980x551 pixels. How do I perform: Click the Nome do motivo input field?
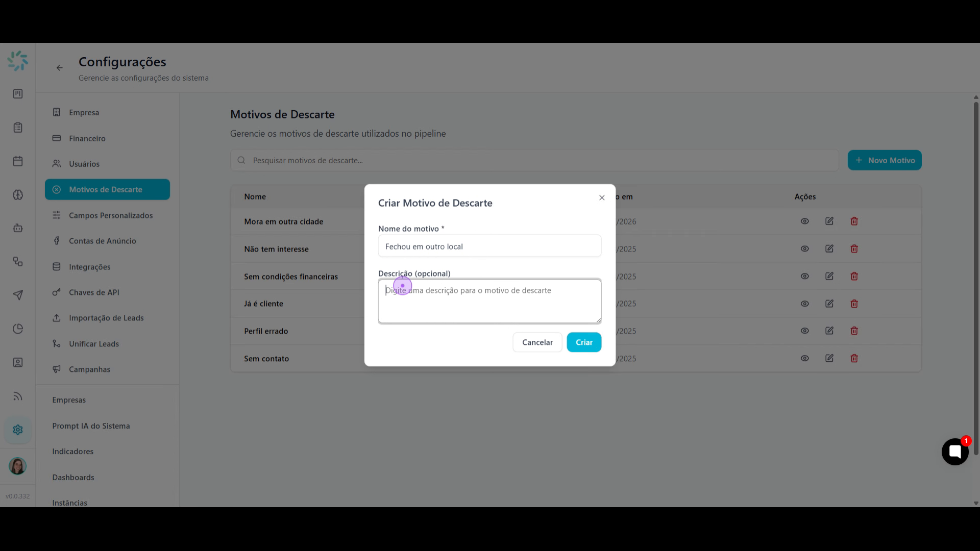point(489,246)
